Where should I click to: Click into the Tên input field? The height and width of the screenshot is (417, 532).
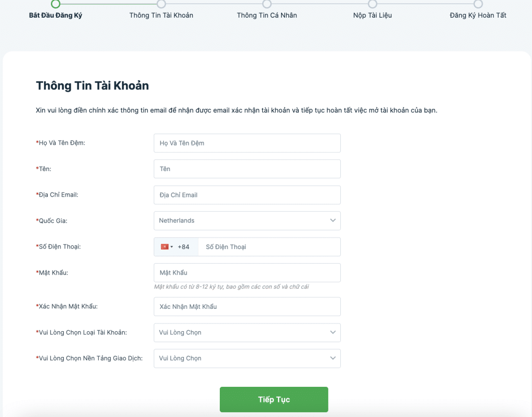click(x=247, y=169)
